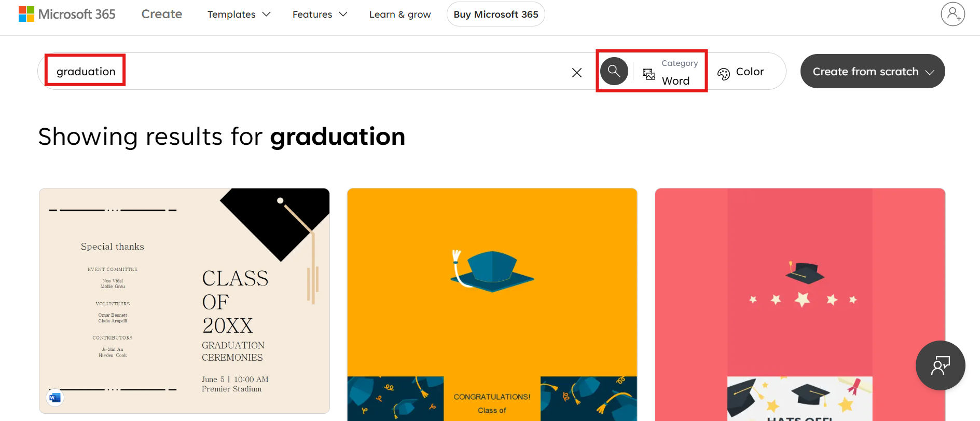
Task: Click the account sign-in avatar icon
Action: [x=953, y=14]
